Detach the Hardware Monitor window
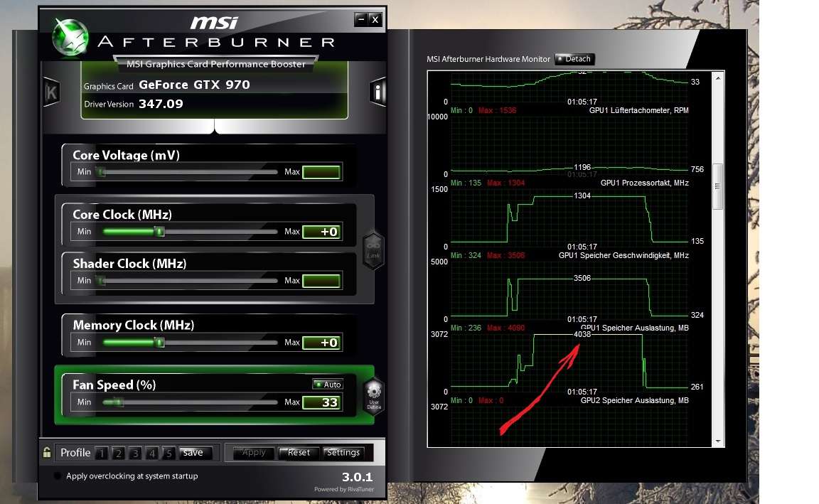819x504 pixels. tap(574, 59)
